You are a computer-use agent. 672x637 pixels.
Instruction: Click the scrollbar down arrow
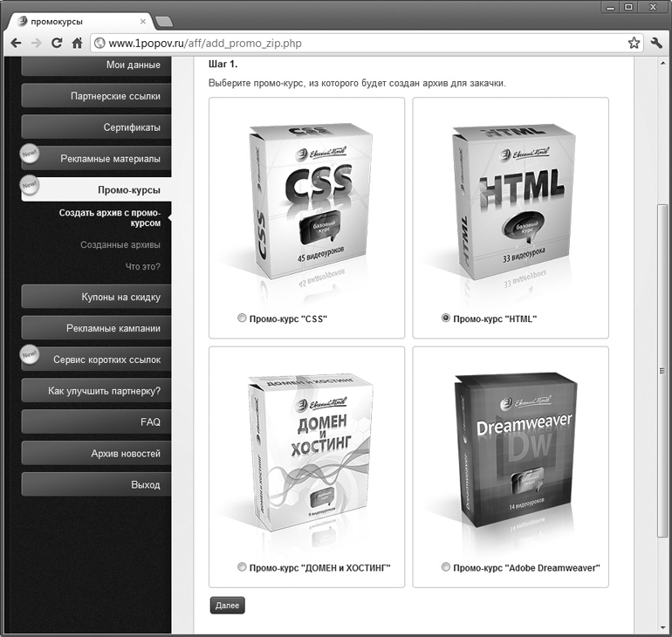click(x=662, y=628)
